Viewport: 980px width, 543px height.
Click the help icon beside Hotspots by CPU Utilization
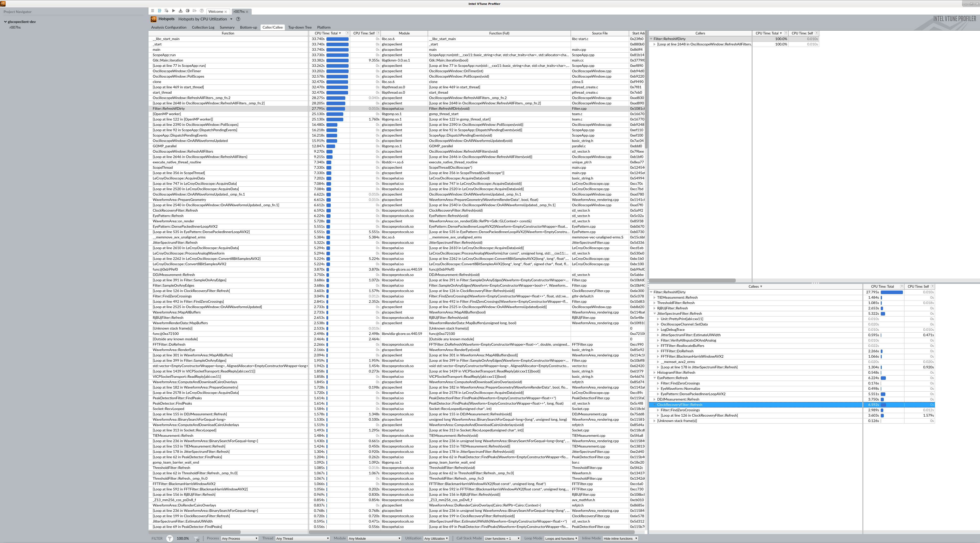tap(238, 19)
